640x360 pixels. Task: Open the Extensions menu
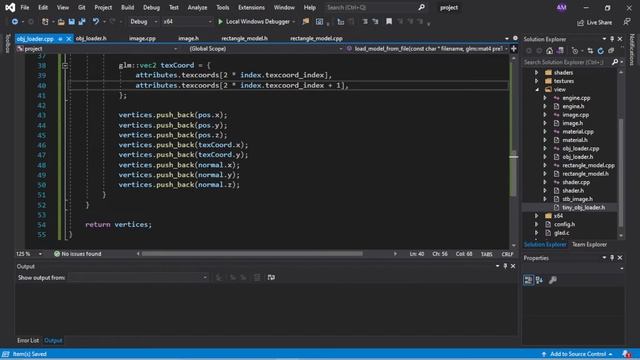pos(251,7)
